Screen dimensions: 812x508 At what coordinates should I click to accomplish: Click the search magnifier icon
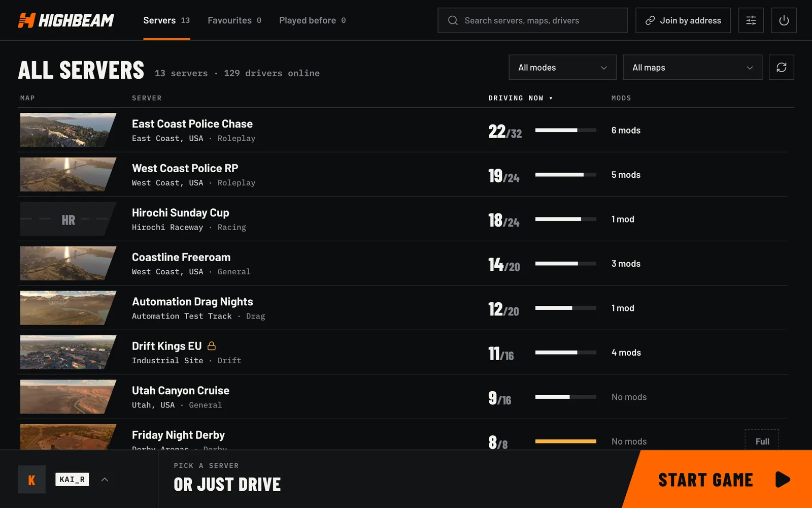click(453, 20)
